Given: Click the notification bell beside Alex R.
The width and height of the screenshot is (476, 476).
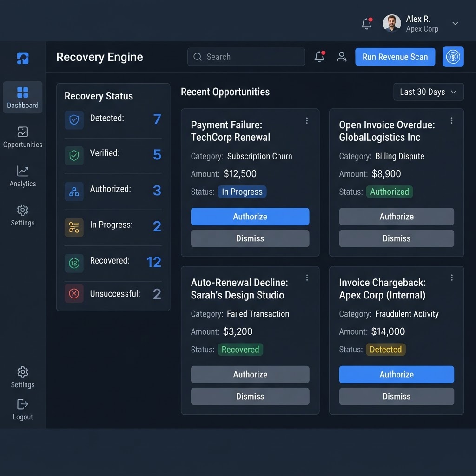Looking at the screenshot, I should pos(367,23).
